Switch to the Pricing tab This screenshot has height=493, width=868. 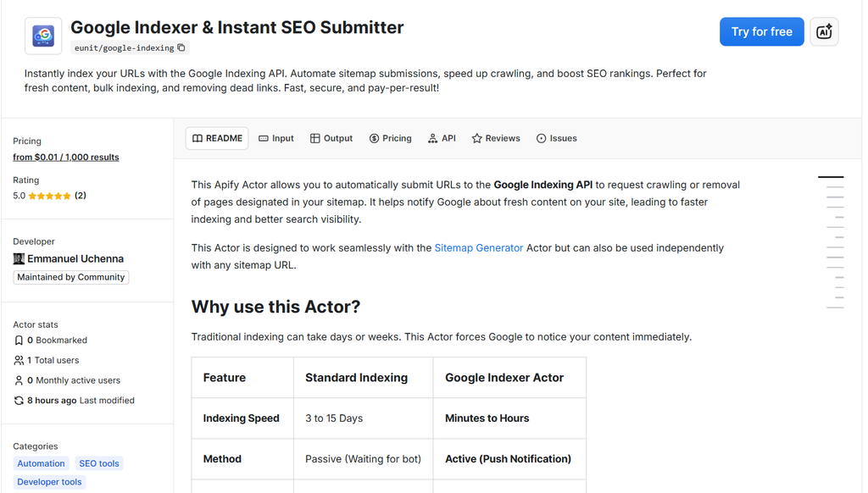pyautogui.click(x=390, y=138)
